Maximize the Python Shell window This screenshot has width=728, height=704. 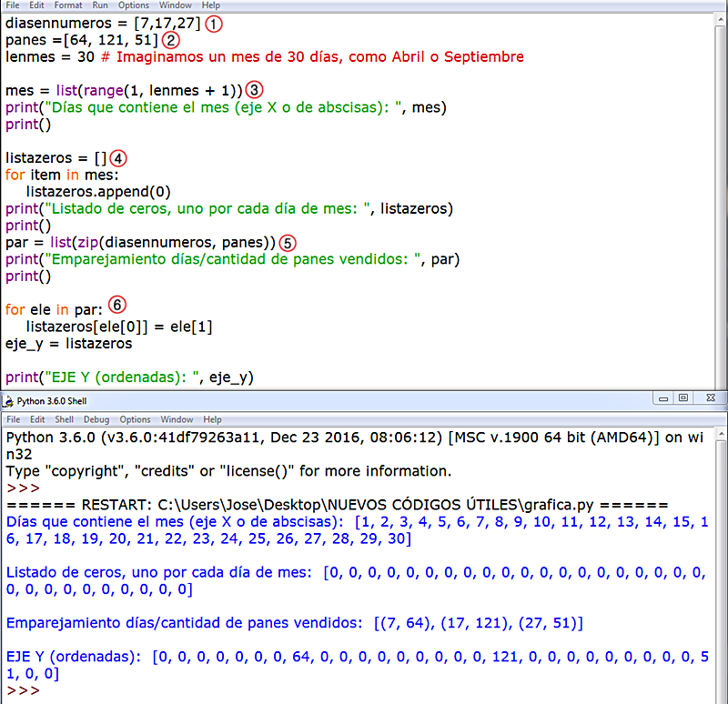pyautogui.click(x=682, y=400)
